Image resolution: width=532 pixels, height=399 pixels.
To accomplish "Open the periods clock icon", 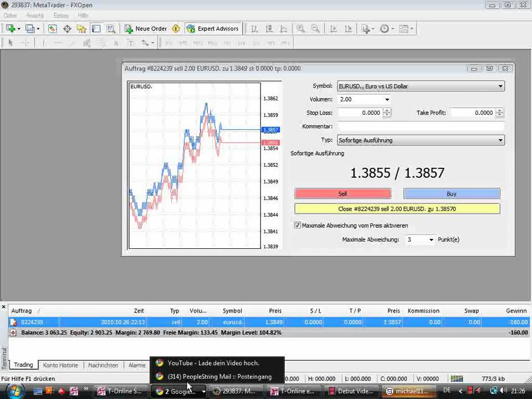I will pos(385,29).
